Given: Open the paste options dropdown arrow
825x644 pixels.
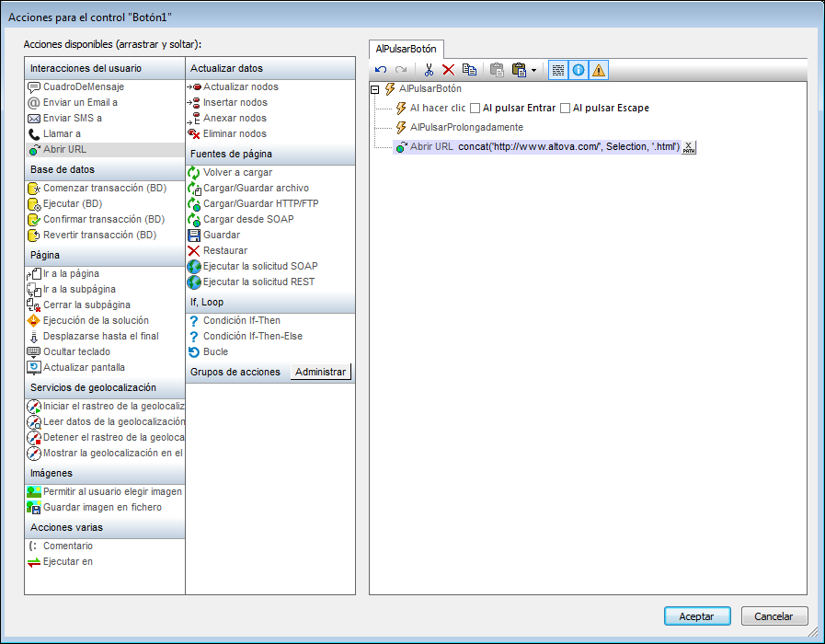Looking at the screenshot, I should tap(534, 70).
